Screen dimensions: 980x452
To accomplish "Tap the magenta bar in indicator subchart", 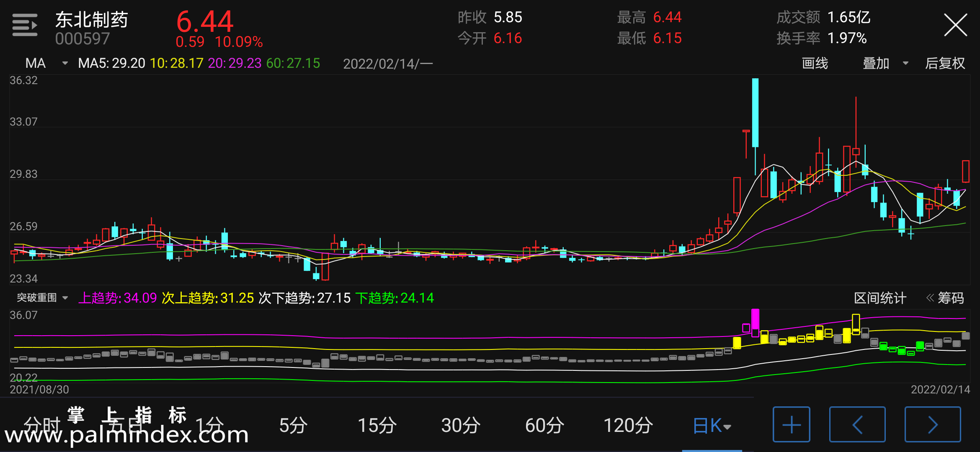I will tap(755, 323).
